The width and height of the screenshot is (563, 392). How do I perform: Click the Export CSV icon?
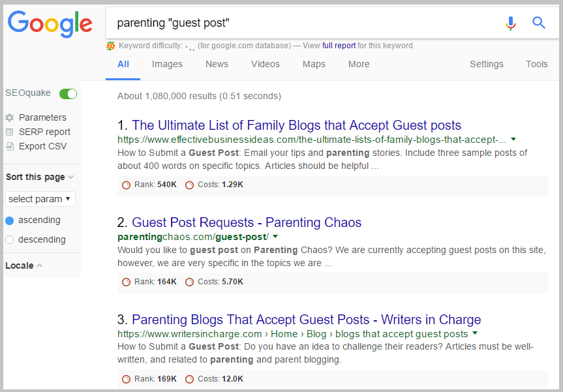pyautogui.click(x=10, y=147)
